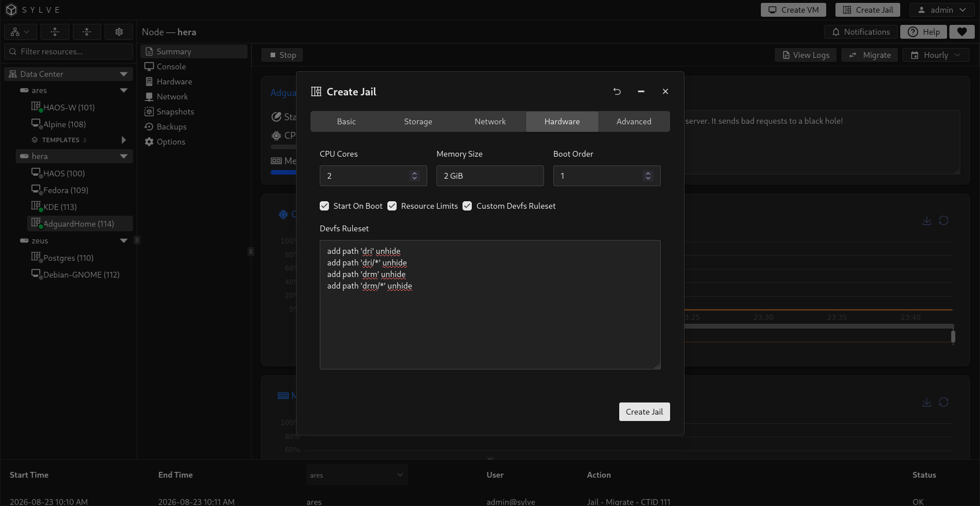The width and height of the screenshot is (980, 506).
Task: Click the Migrate button
Action: (x=870, y=55)
